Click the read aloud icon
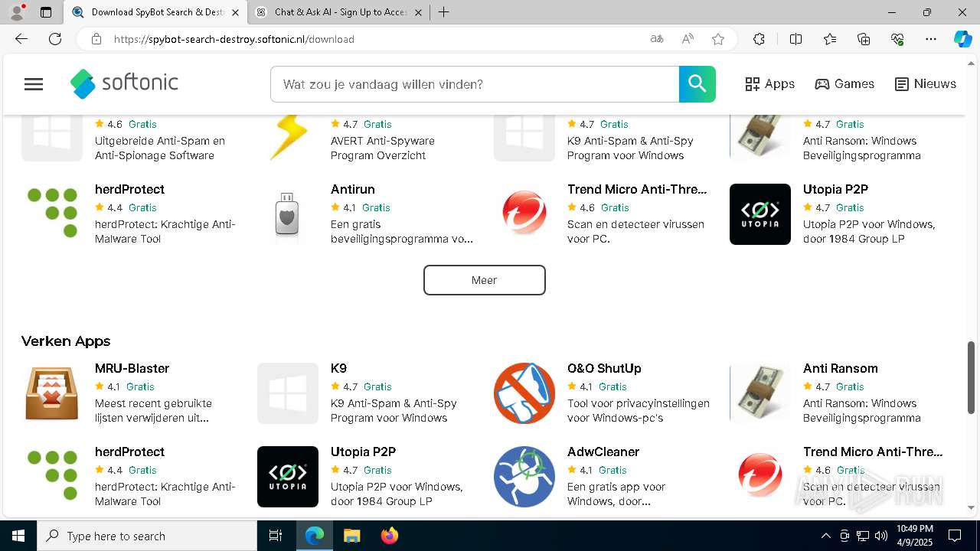Image resolution: width=980 pixels, height=551 pixels. (x=688, y=39)
